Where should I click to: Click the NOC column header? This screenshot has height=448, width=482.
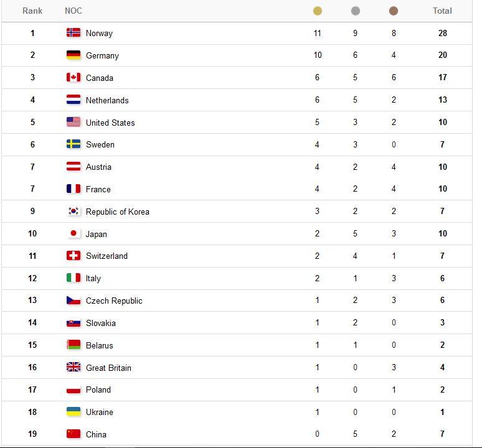tap(73, 11)
